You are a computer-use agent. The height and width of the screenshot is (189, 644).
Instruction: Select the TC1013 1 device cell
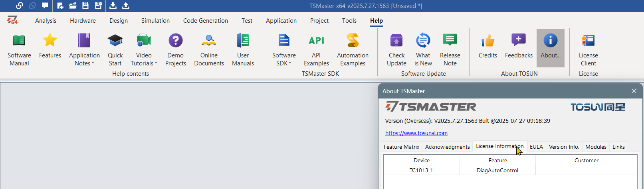pyautogui.click(x=422, y=170)
